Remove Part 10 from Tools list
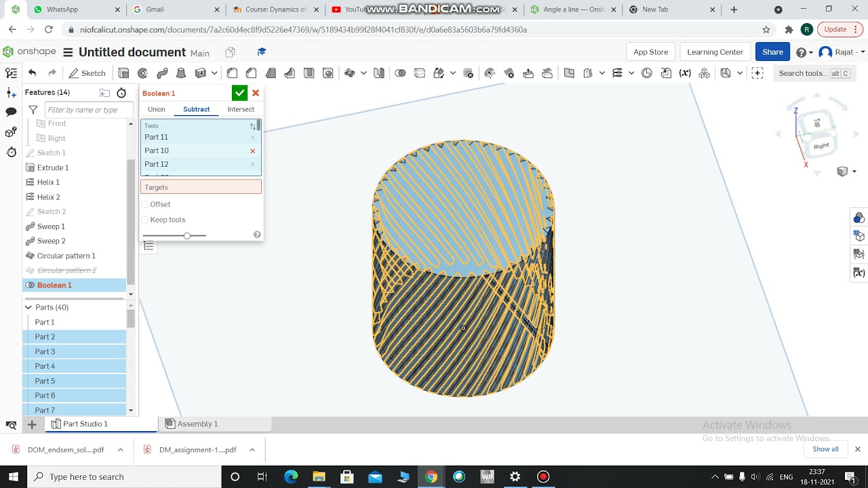Screen dimensions: 868x488 (253, 150)
